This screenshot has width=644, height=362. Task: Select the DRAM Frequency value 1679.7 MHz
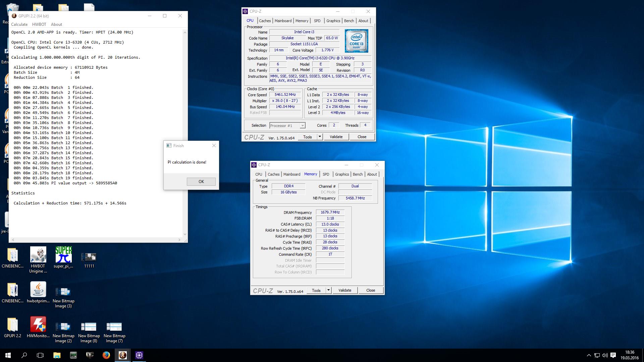330,212
